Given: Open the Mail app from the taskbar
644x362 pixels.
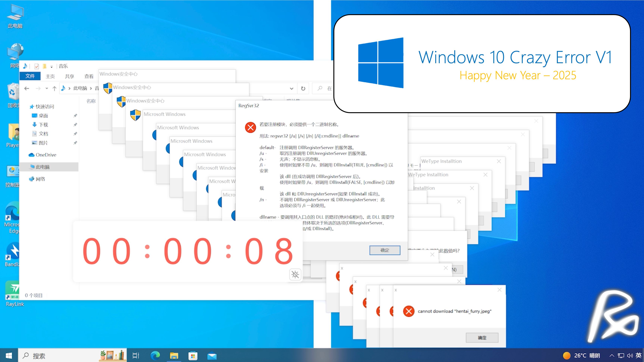Looking at the screenshot, I should point(212,355).
